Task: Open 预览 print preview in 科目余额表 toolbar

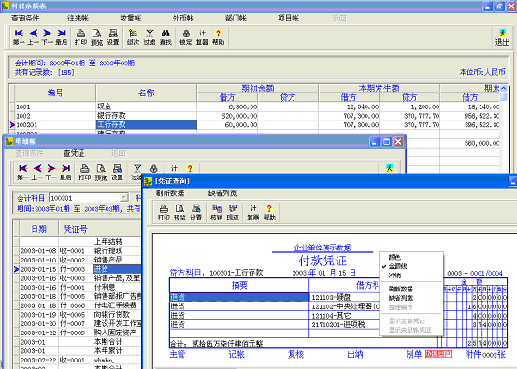Action: (97, 37)
